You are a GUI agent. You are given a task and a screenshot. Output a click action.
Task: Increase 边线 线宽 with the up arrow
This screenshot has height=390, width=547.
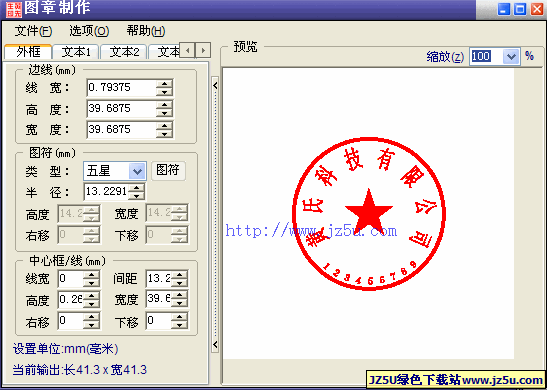pyautogui.click(x=164, y=84)
